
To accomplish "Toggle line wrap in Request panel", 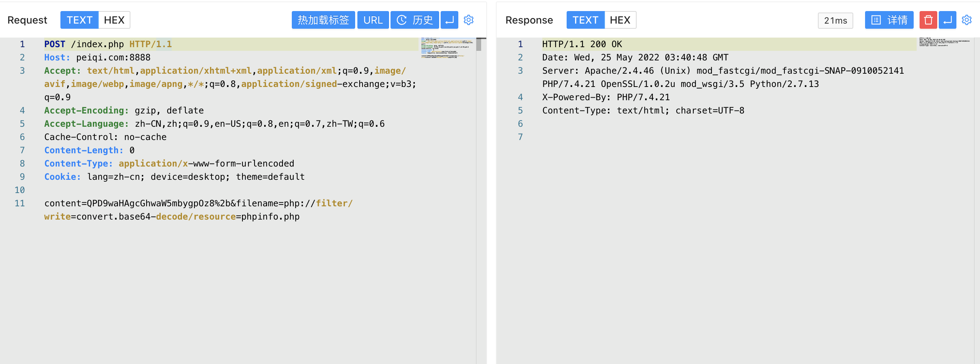I will pos(449,20).
